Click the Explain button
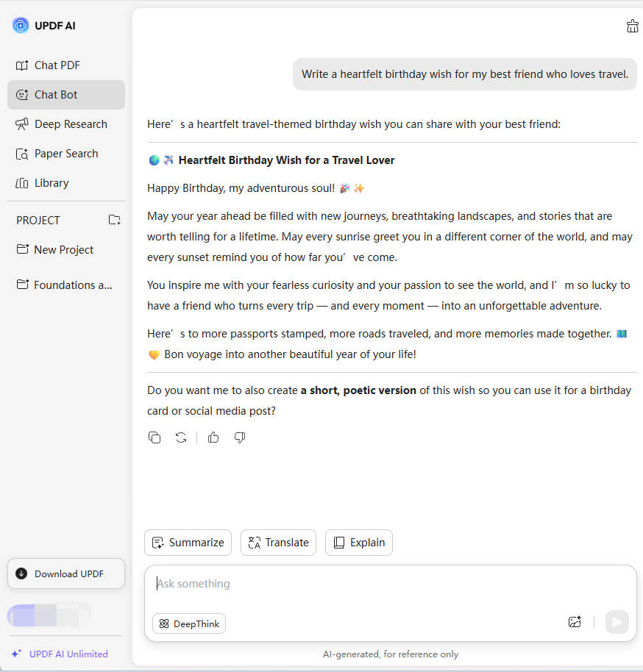 [359, 543]
